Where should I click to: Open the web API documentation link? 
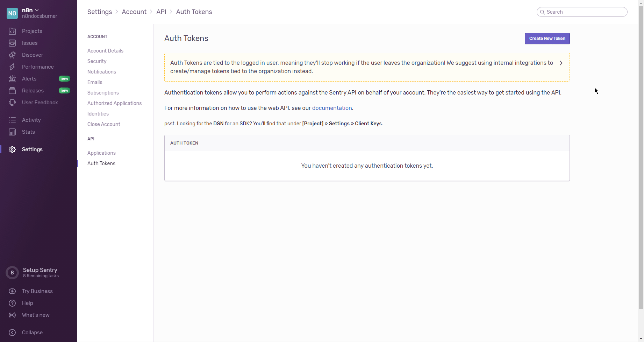click(332, 108)
